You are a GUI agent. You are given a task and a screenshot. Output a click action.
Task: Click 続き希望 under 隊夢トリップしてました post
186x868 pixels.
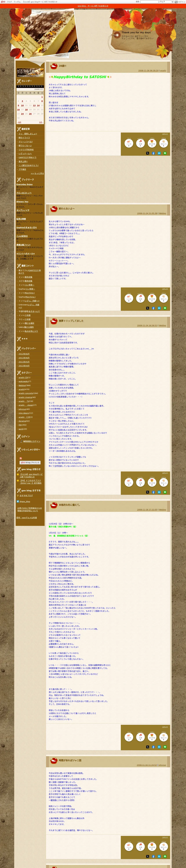click(x=152, y=482)
